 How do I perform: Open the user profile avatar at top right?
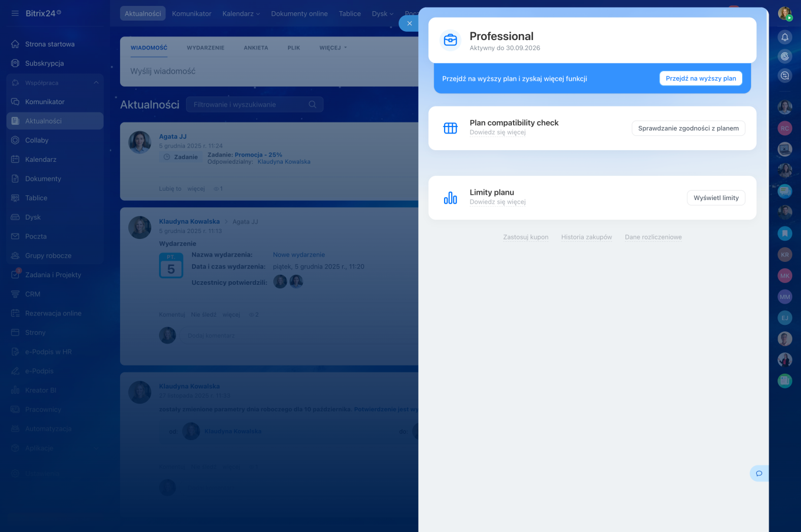point(785,14)
